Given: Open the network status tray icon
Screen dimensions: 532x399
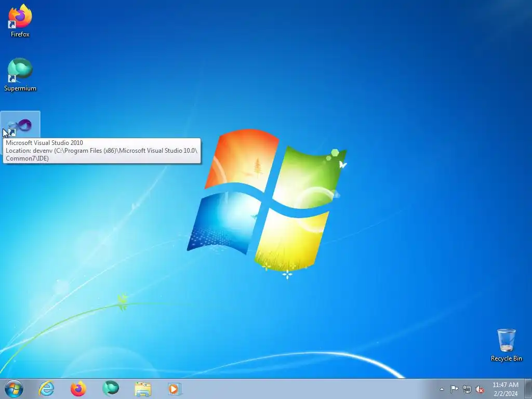Looking at the screenshot, I should coord(467,389).
